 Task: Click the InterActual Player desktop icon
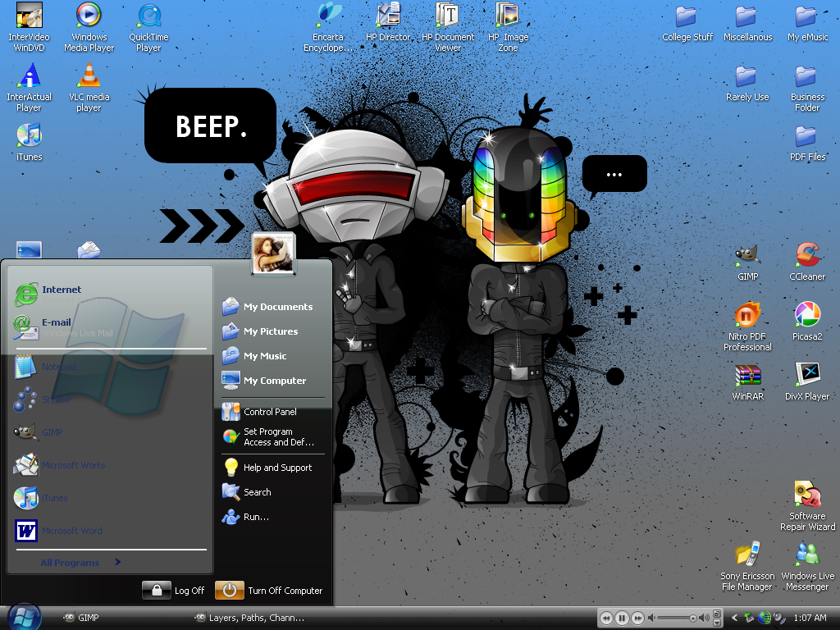(x=29, y=87)
